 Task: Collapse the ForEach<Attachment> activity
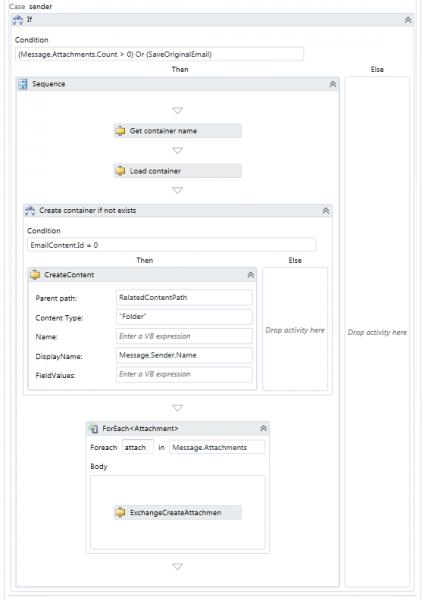pos(263,429)
